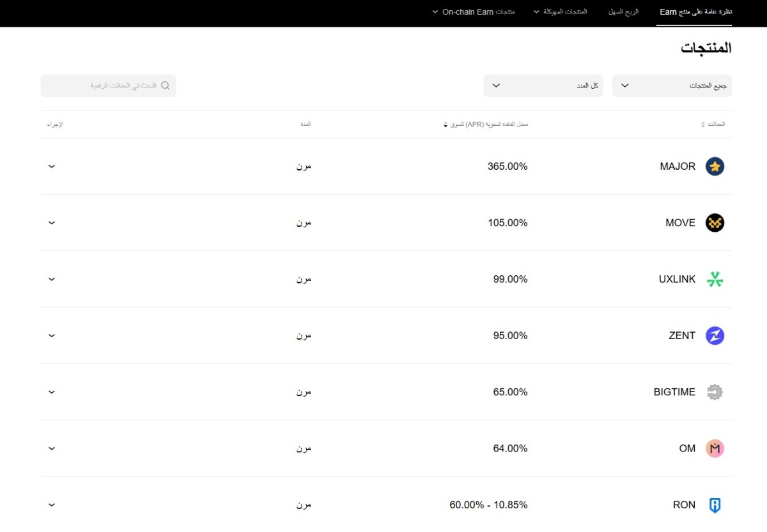Open the all products filter dropdown
Image resolution: width=767 pixels, height=532 pixels.
(x=672, y=86)
